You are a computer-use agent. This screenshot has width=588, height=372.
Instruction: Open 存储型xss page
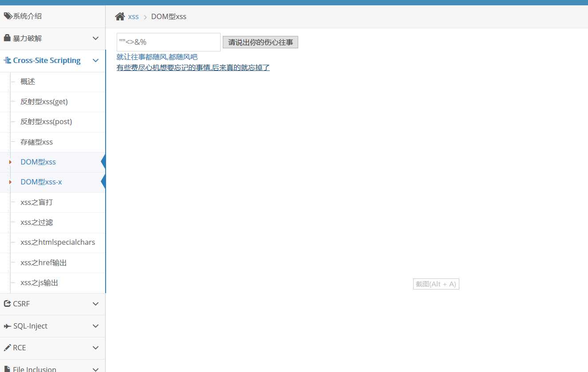[x=53, y=142]
